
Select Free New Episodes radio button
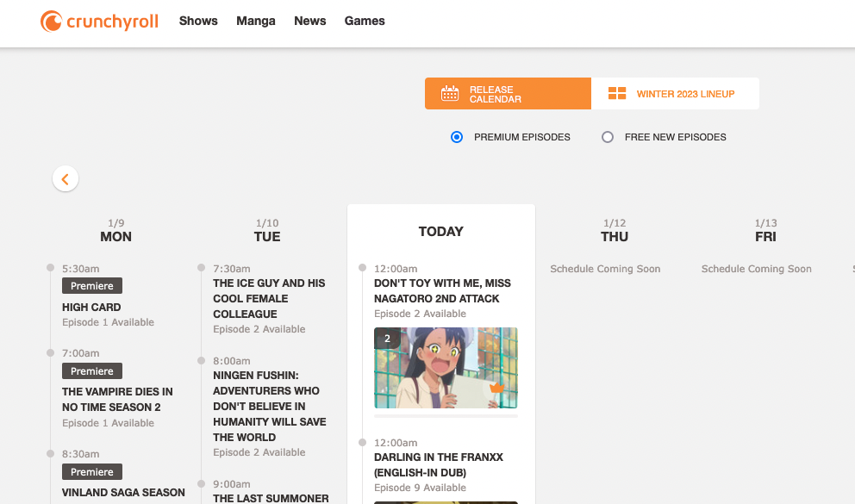pyautogui.click(x=608, y=137)
